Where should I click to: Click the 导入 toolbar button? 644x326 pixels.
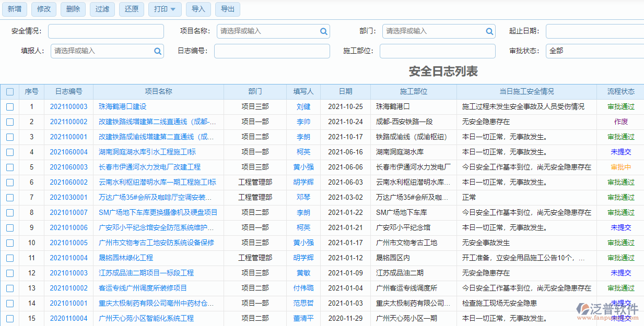[x=198, y=9]
